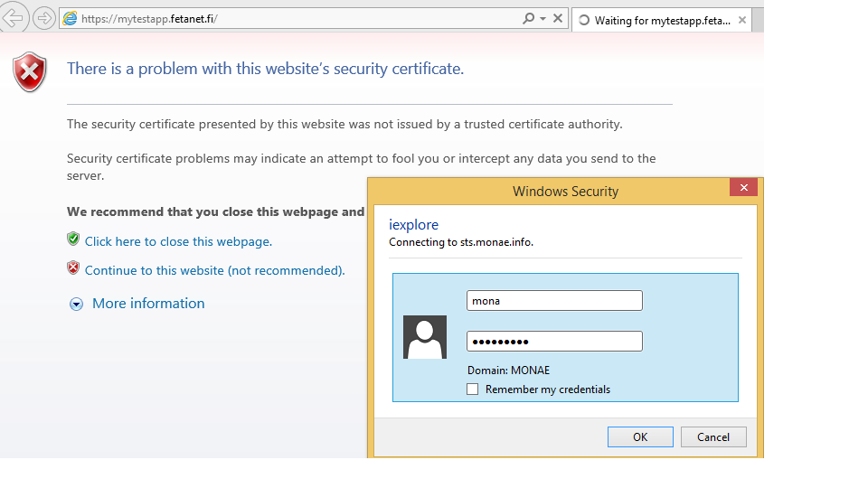Enable the Remember my credentials checkbox
The height and width of the screenshot is (488, 868).
[472, 389]
